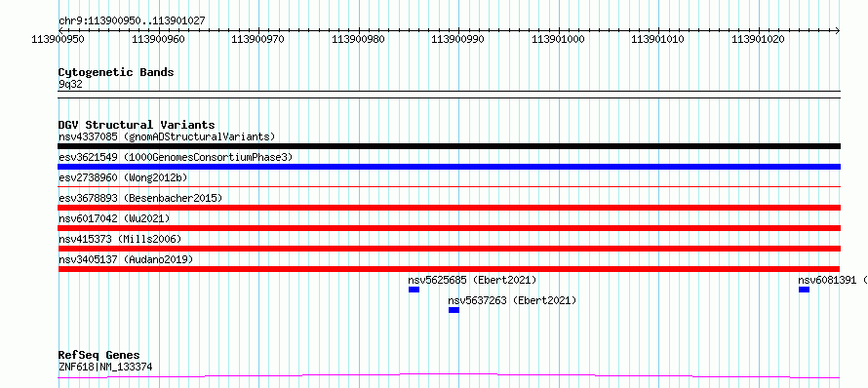Click the red nsv415373 variant bar
The image size is (868, 388).
[x=450, y=249]
